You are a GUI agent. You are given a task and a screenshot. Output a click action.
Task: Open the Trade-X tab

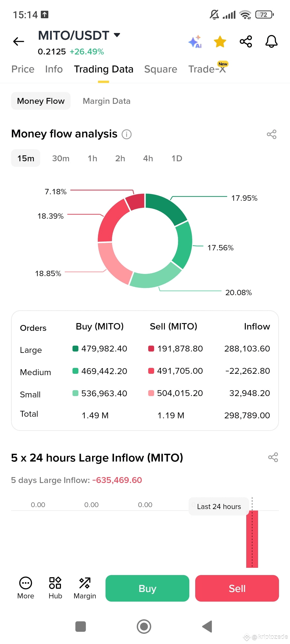(x=207, y=69)
